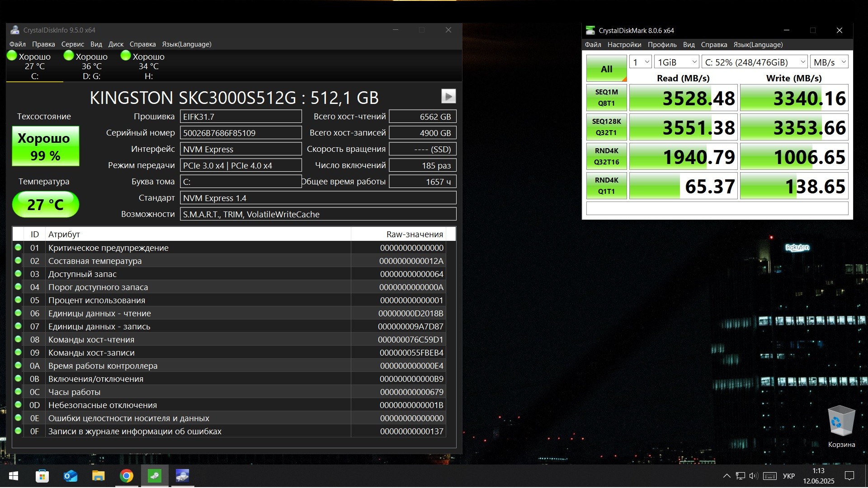Select the D: G: drive health indicator
Viewport: 868px width, 488px height.
tap(92, 66)
